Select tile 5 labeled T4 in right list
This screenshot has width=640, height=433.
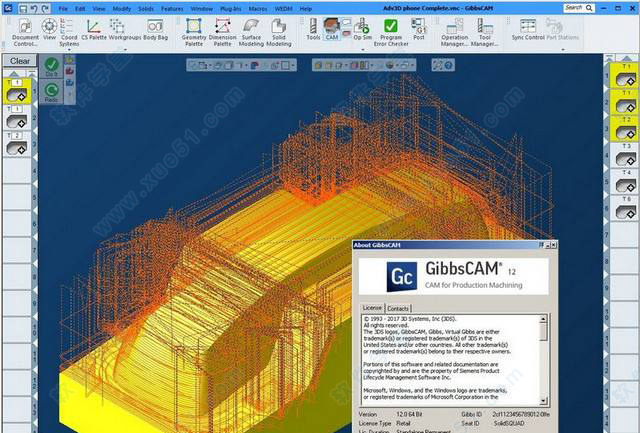pos(625,182)
